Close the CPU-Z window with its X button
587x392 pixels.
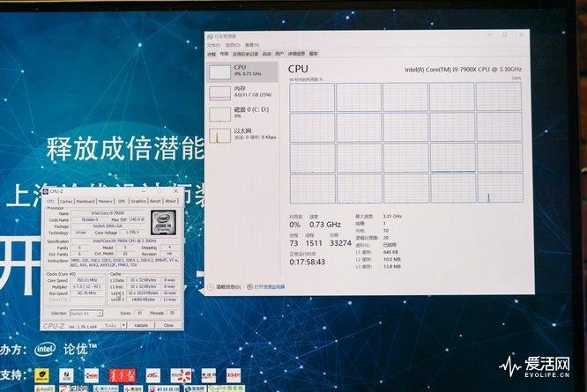pyautogui.click(x=176, y=191)
